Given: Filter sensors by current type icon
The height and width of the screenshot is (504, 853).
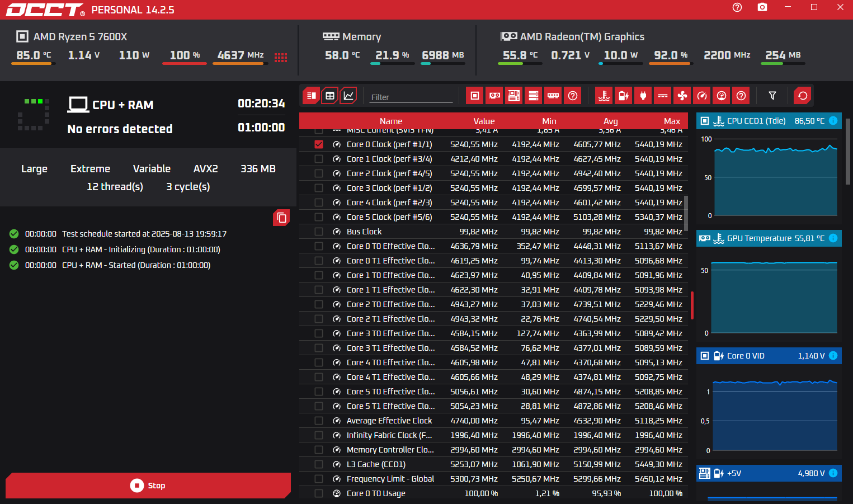Looking at the screenshot, I should tap(663, 96).
